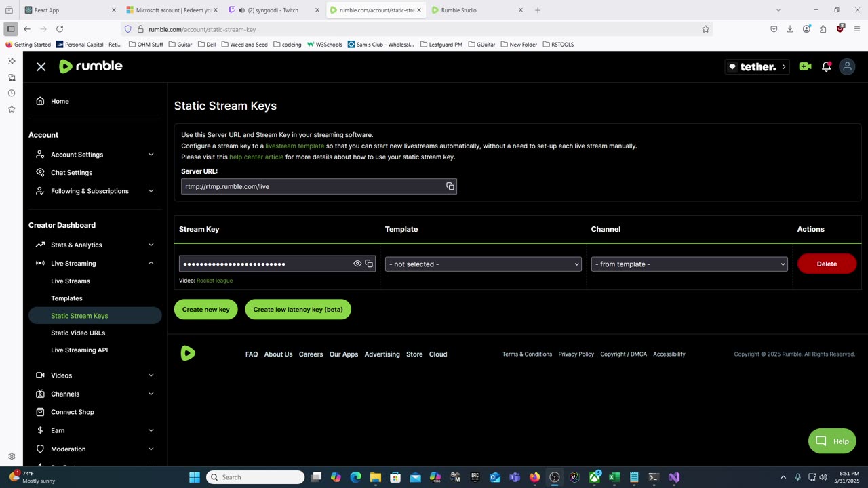Copy the Server URL
This screenshot has height=488, width=868.
click(x=450, y=186)
